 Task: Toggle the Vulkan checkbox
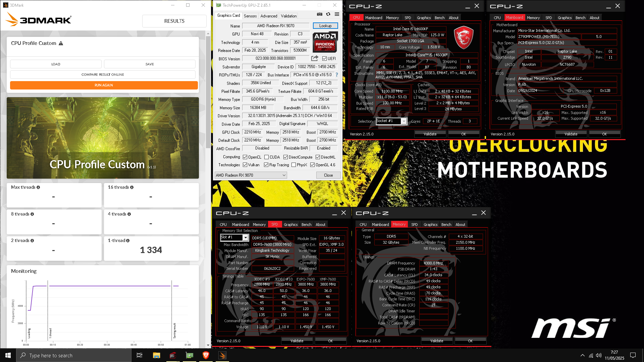[x=245, y=165]
